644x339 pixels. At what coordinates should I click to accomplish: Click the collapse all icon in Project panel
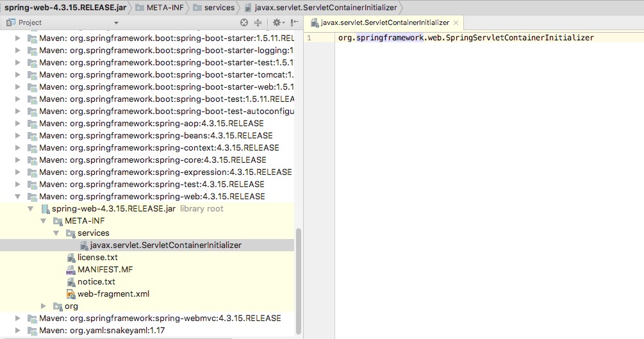258,22
